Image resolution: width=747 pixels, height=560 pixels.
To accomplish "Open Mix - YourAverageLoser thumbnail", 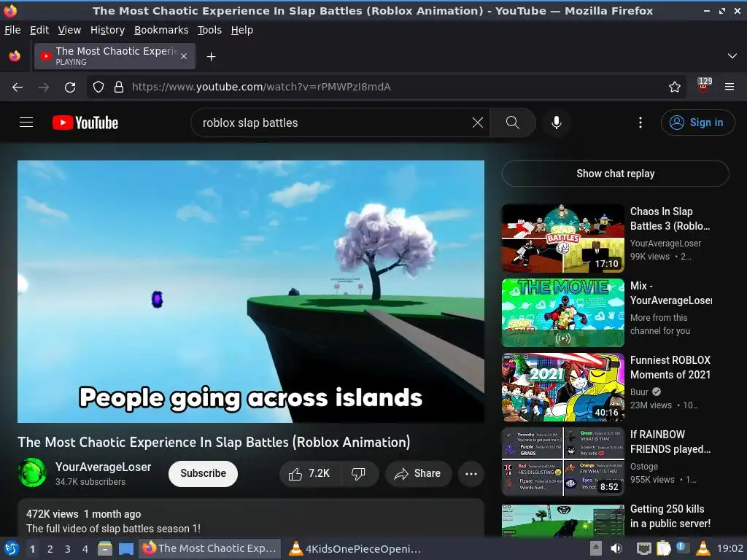I will [562, 313].
